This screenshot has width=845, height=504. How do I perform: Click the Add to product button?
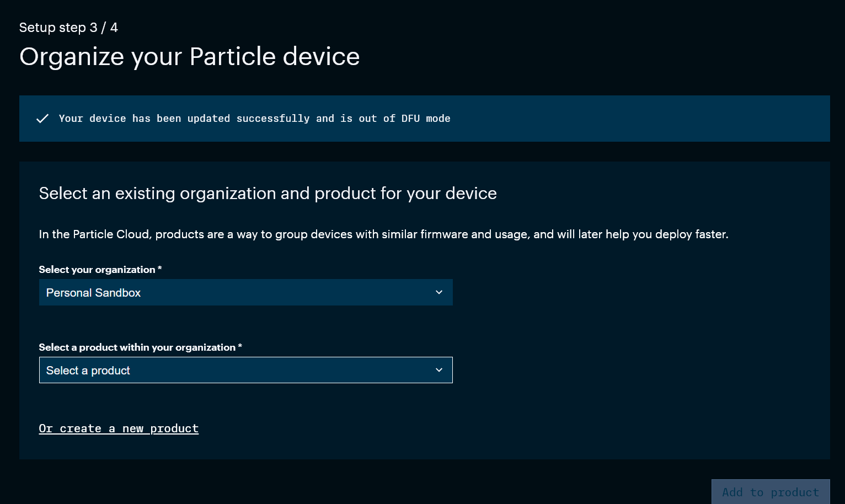tap(771, 492)
